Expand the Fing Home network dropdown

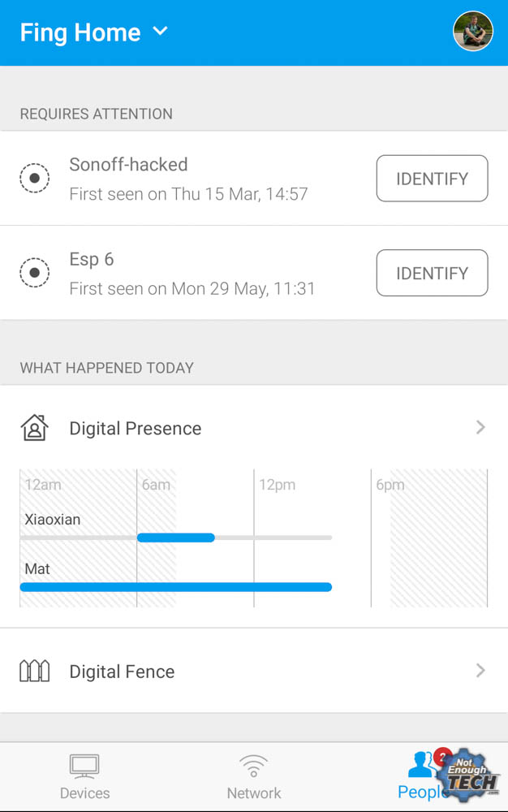click(x=160, y=32)
